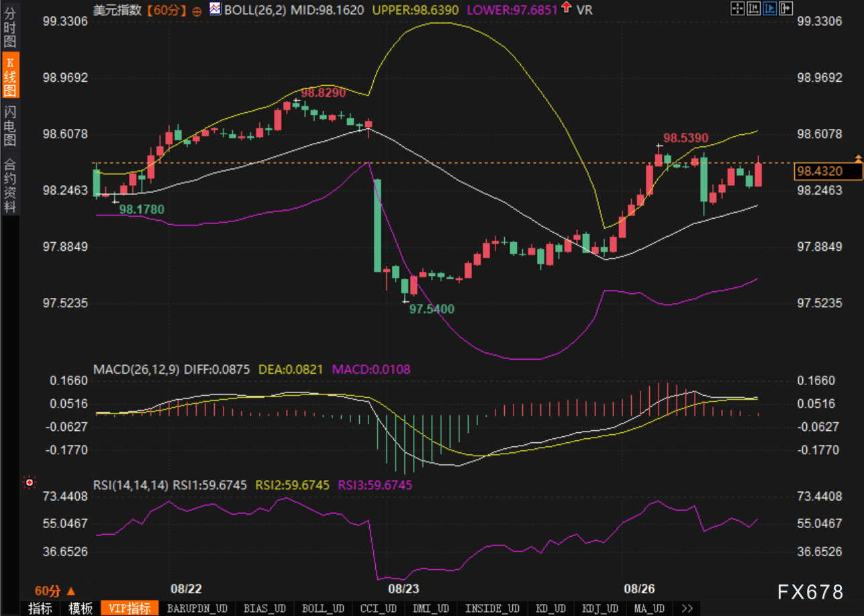
Task: Select the BARUPDN_UD indicator
Action: tap(197, 609)
